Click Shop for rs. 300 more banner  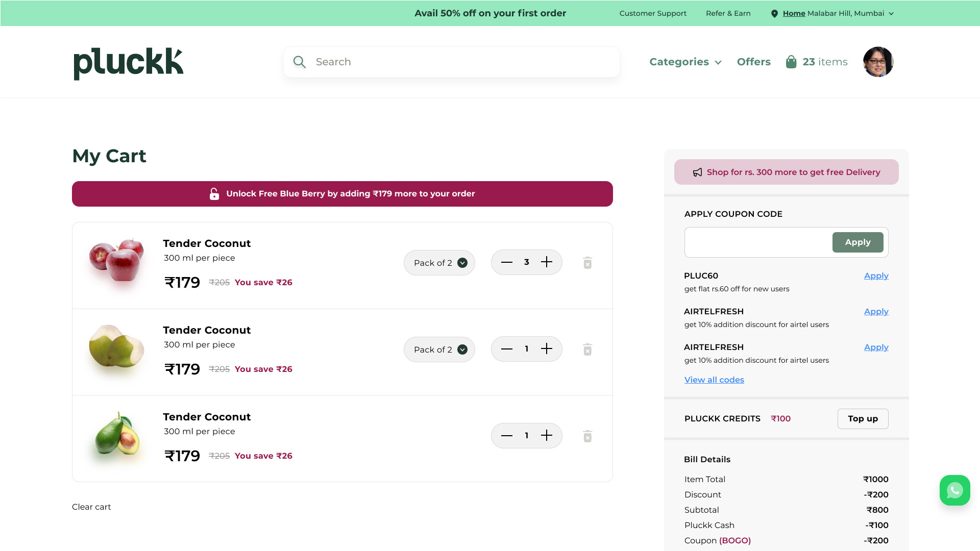tap(786, 172)
